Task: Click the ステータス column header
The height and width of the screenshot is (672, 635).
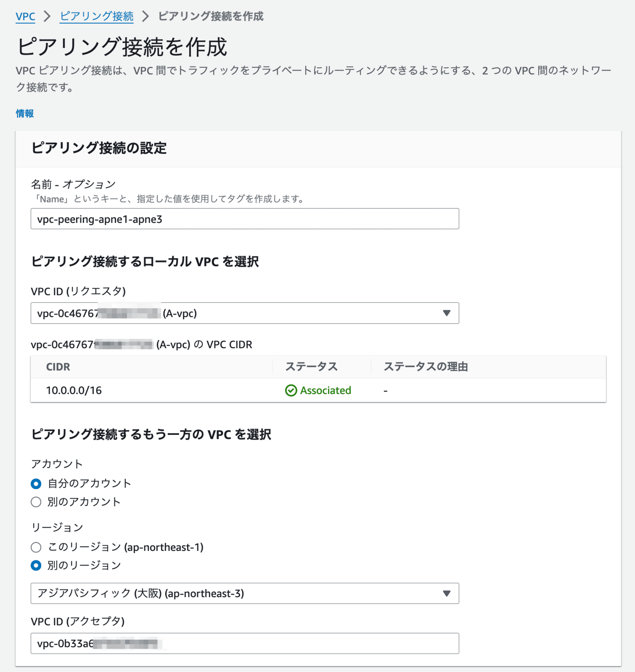Action: pyautogui.click(x=311, y=367)
